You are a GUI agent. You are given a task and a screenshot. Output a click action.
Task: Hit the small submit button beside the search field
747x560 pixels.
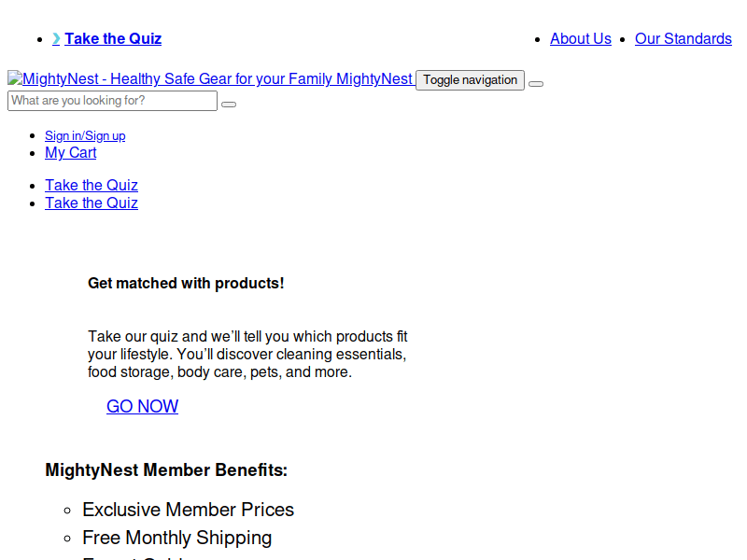coord(229,105)
